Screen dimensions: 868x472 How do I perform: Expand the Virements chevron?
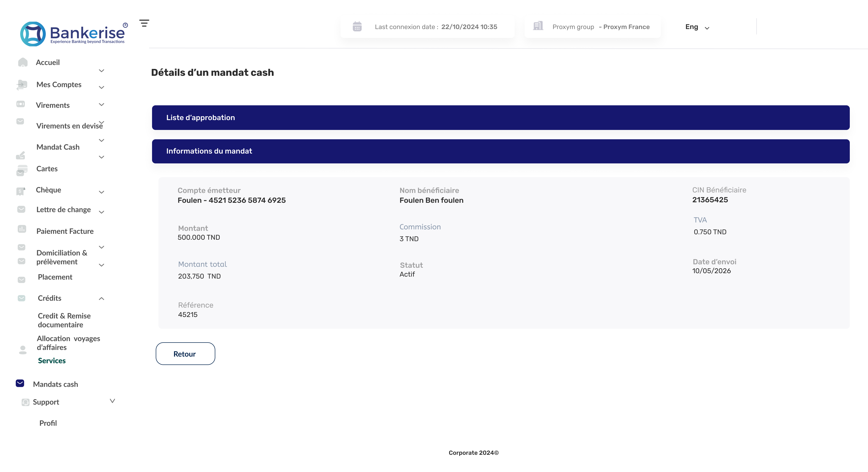pos(101,105)
